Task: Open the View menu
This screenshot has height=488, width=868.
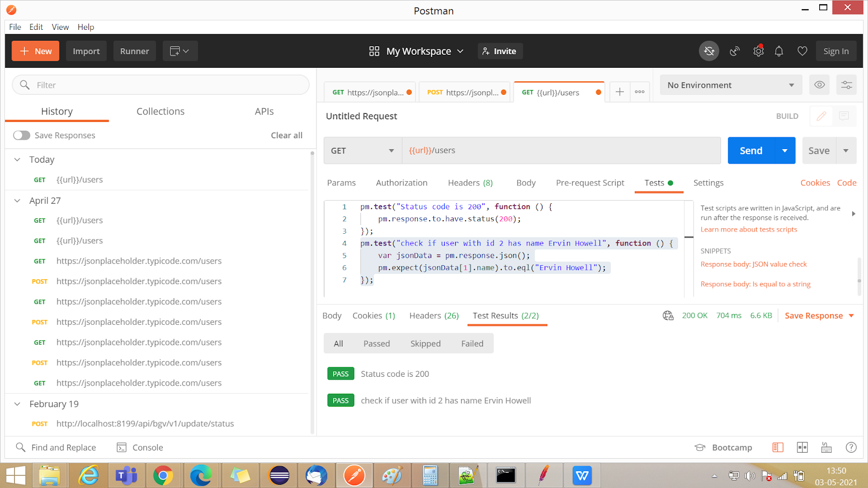Action: pos(60,27)
